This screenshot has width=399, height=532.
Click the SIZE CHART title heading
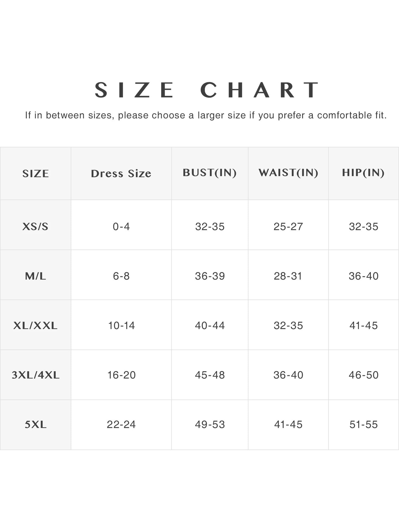(207, 90)
